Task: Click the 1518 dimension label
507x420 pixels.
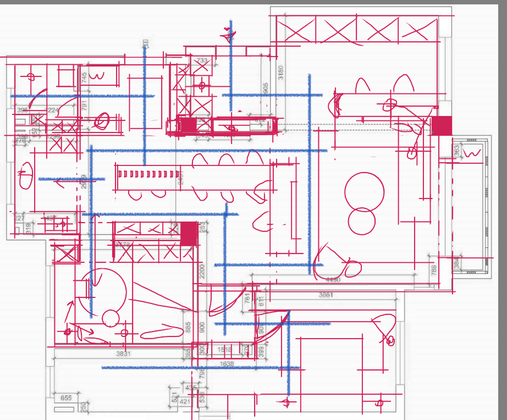Action: pos(224,350)
